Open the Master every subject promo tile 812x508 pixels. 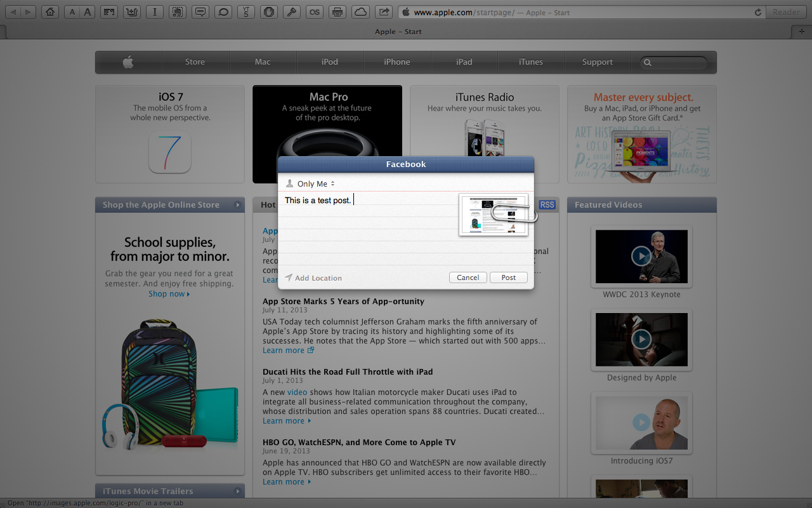point(642,135)
